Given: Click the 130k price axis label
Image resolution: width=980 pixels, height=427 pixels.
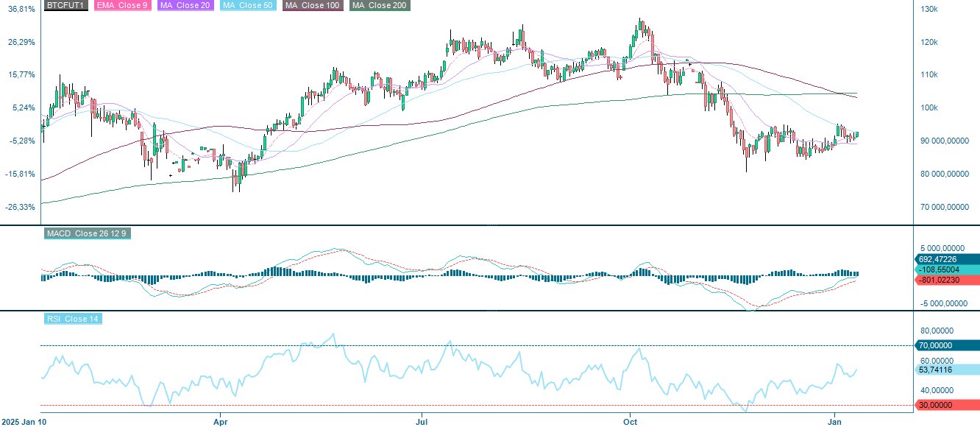Looking at the screenshot, I should (x=928, y=9).
